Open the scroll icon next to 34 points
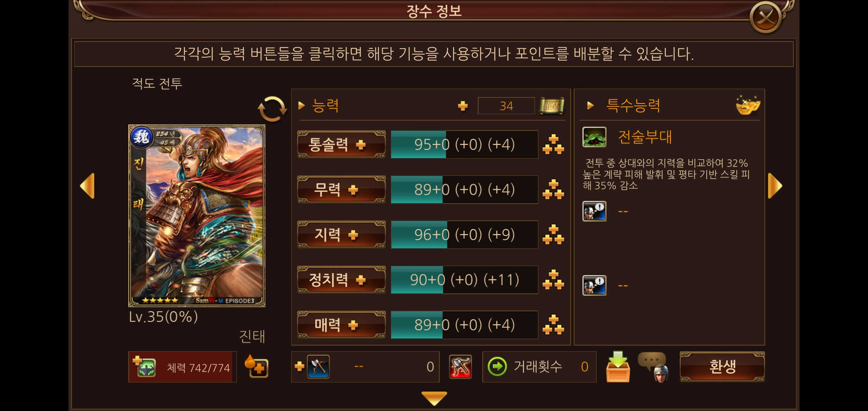868x411 pixels. coord(552,106)
